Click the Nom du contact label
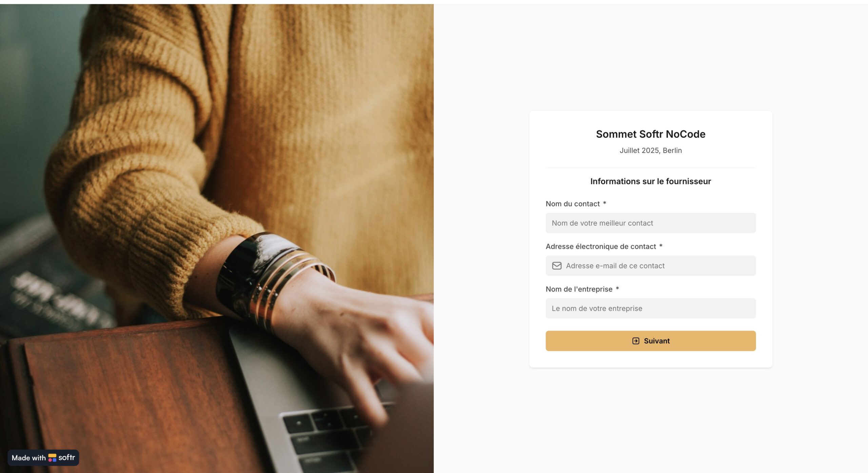868x473 pixels. pyautogui.click(x=573, y=204)
